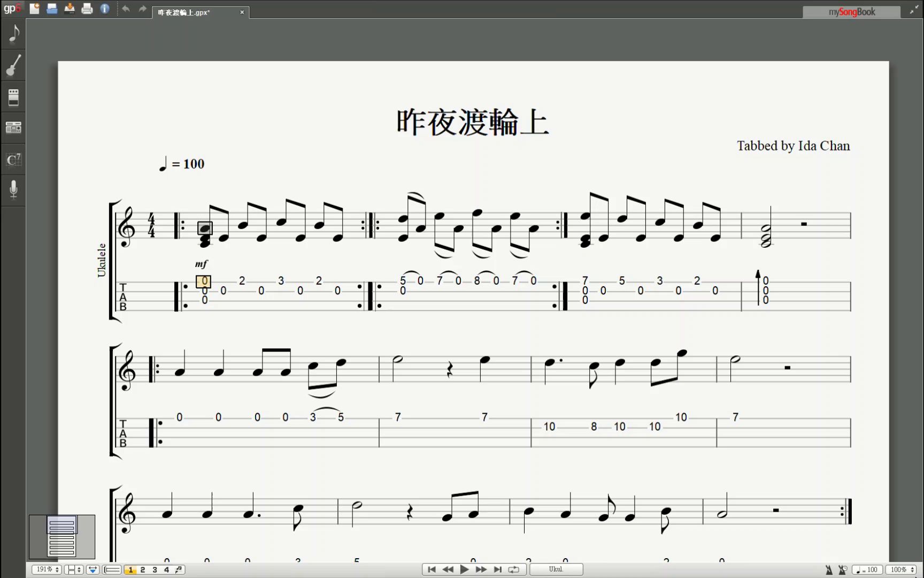The width and height of the screenshot is (924, 578).
Task: Click the song title 昨夜渡輪上
Action: tap(473, 122)
